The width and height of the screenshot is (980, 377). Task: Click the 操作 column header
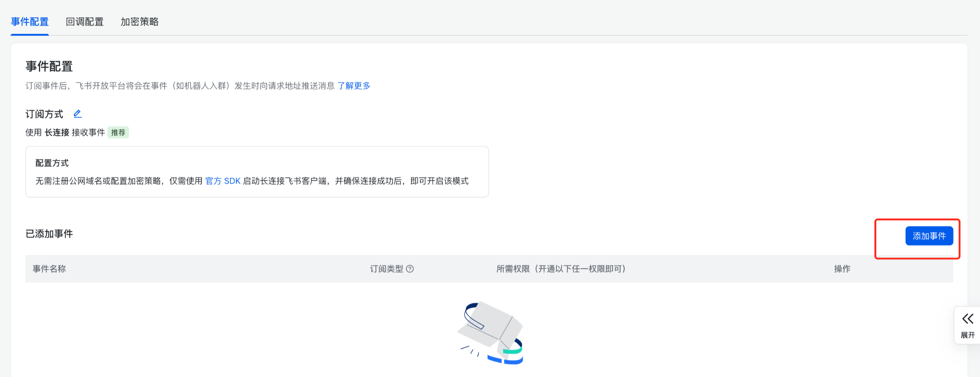pos(842,269)
